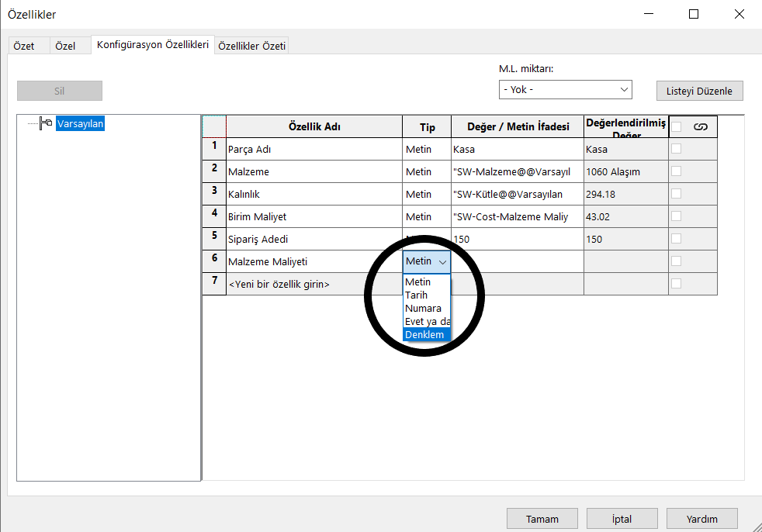
Task: Select the Varsayılan configuration item
Action: 80,123
